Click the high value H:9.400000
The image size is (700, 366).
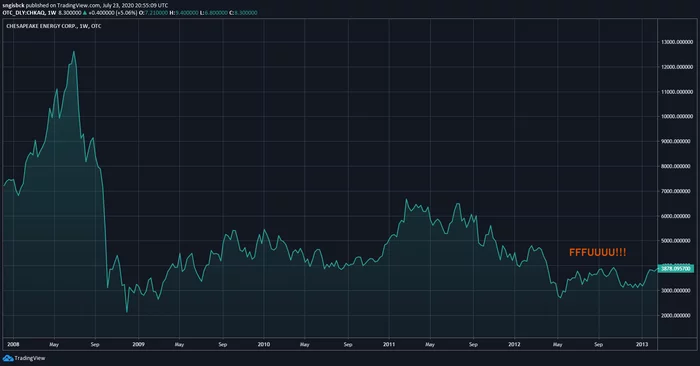point(183,13)
